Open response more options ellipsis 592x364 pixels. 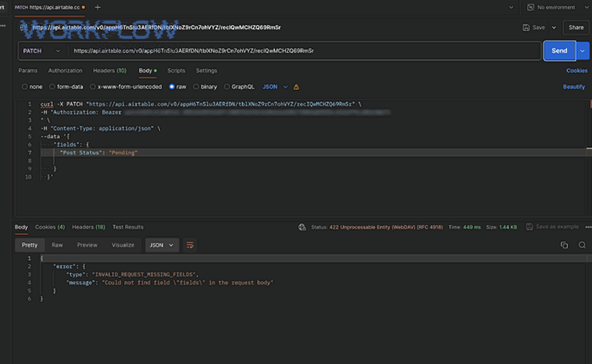point(588,227)
